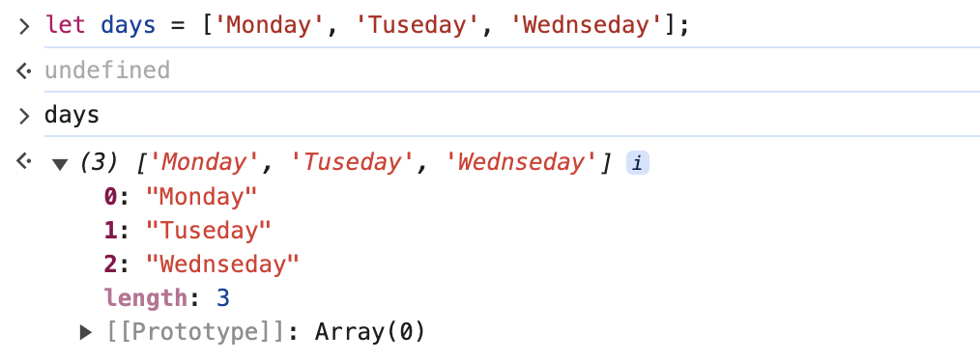980x361 pixels.
Task: Click the grayed undefined result
Action: [x=107, y=69]
